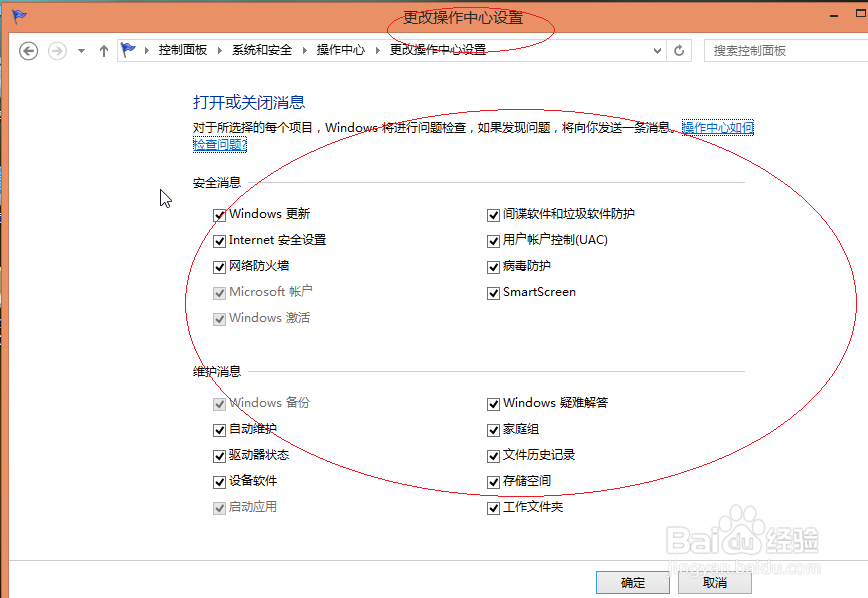Expand the chevron after 系统和安全
Image resolution: width=868 pixels, height=598 pixels.
tap(304, 50)
